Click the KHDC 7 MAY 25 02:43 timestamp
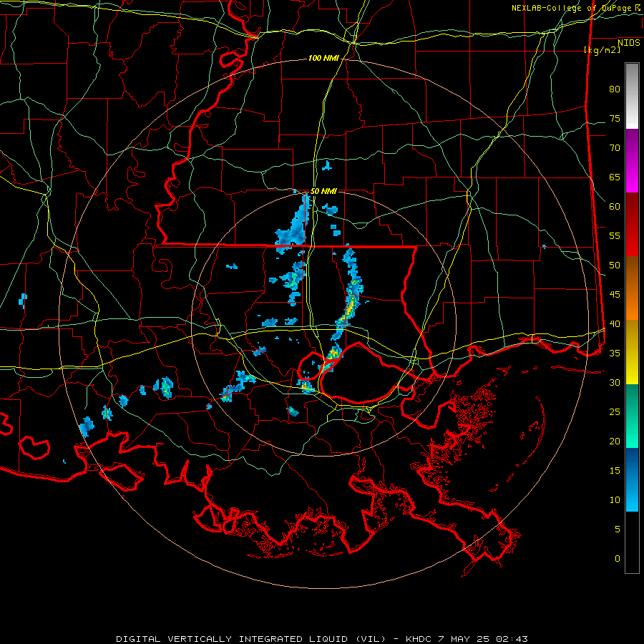The width and height of the screenshot is (644, 644). [x=467, y=639]
